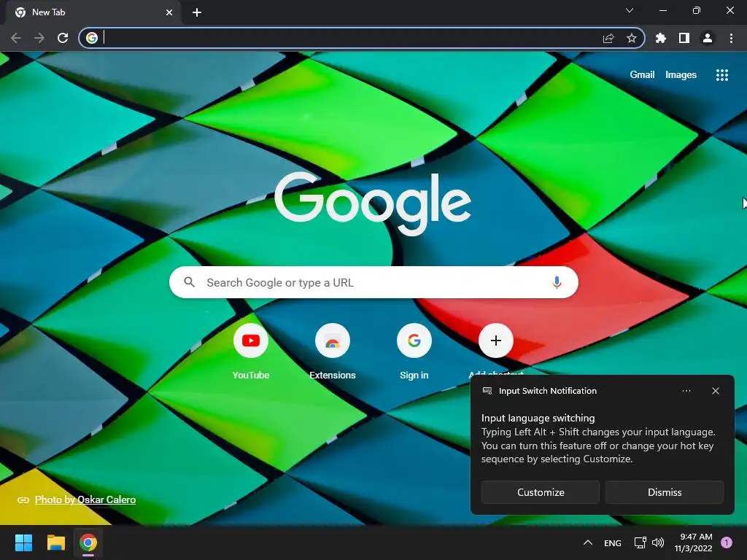Image resolution: width=747 pixels, height=560 pixels.
Task: Show hidden system tray icons
Action: point(587,542)
